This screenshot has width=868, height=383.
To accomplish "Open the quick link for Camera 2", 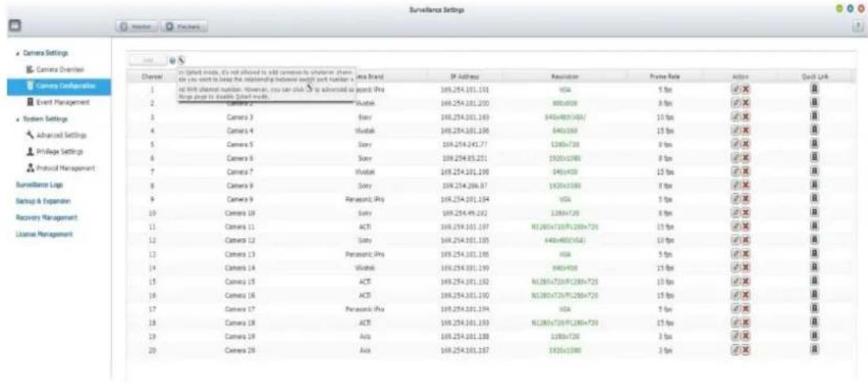I will click(816, 102).
